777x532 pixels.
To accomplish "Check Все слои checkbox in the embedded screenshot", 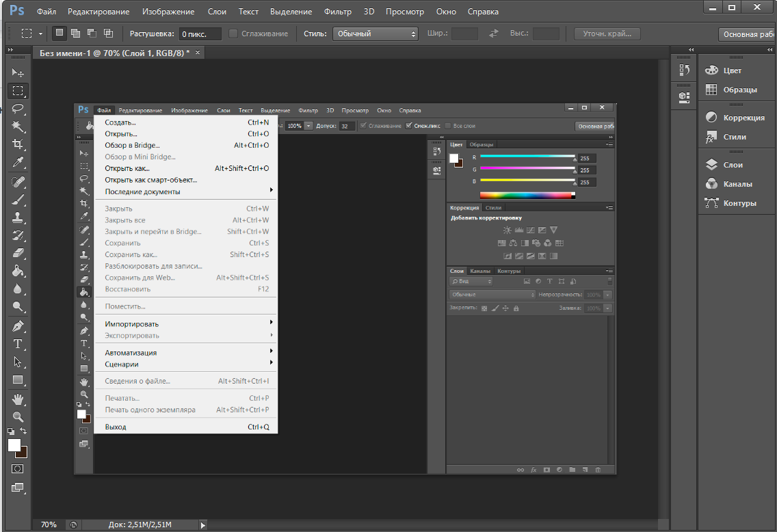I will point(448,125).
